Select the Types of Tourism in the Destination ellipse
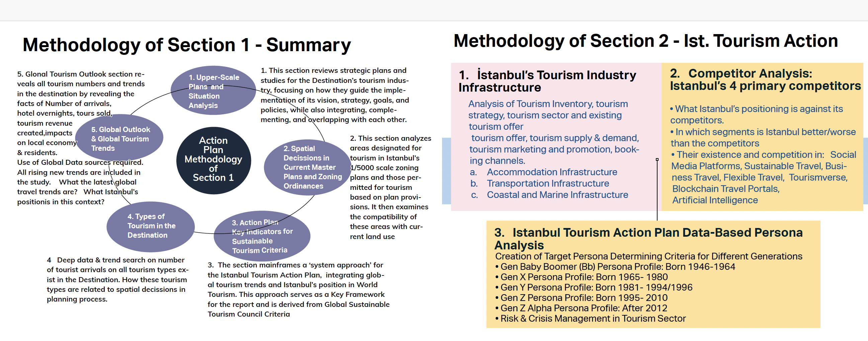Viewport: 868px width, 341px height. coord(150,226)
